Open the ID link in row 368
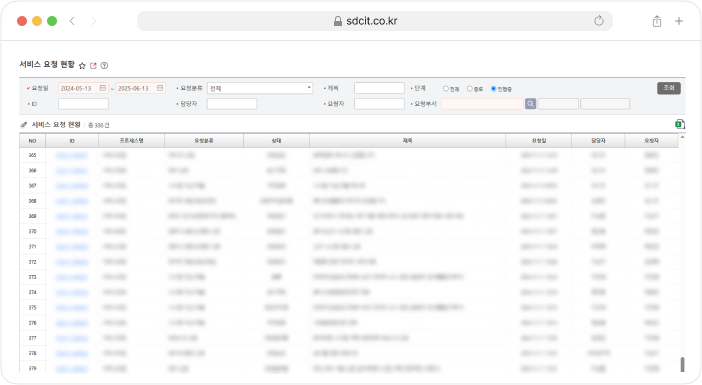This screenshot has width=702, height=385. (x=72, y=201)
